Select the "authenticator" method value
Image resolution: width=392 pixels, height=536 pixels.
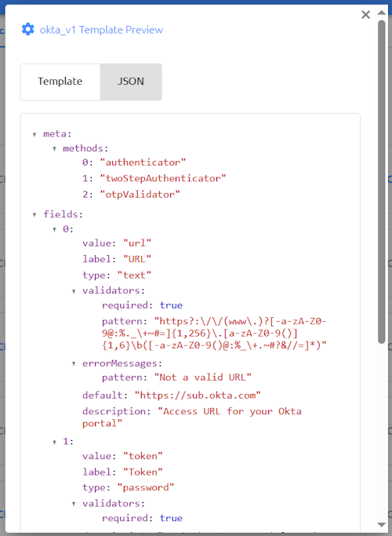point(143,162)
